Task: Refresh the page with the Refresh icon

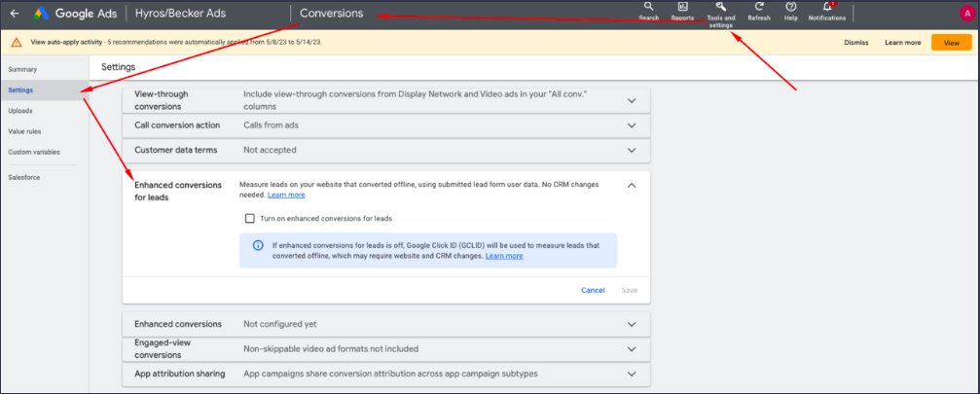Action: 759,11
